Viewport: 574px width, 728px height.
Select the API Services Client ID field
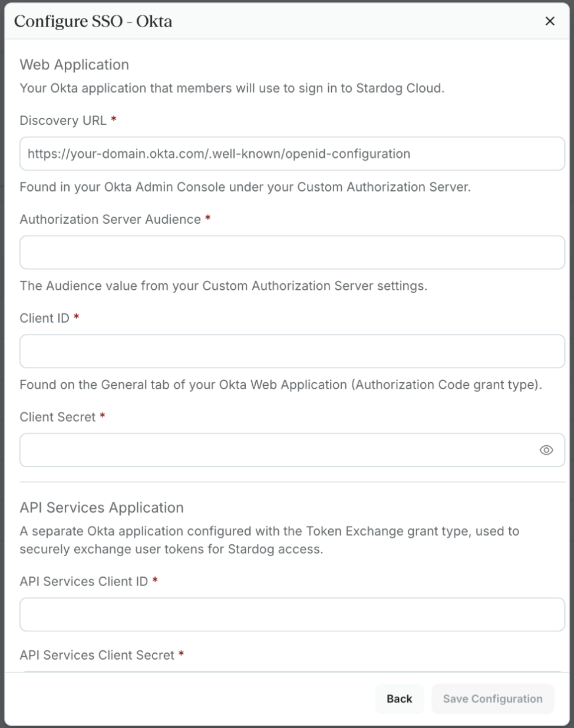click(x=292, y=615)
